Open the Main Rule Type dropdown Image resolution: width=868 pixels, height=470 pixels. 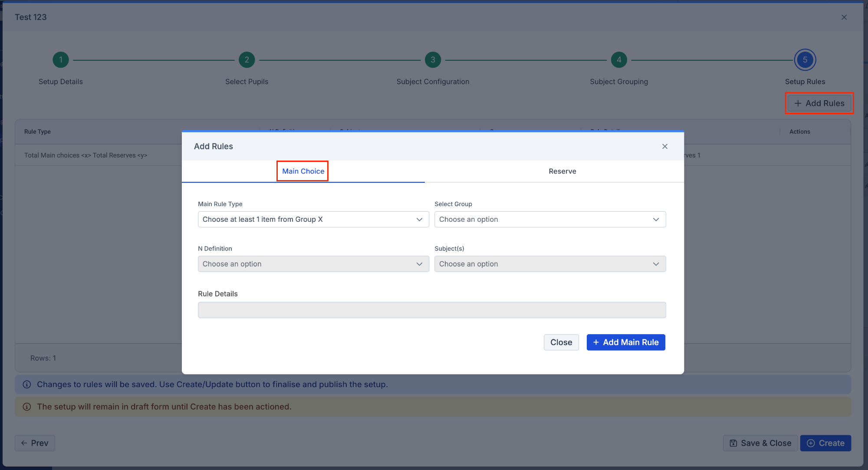click(313, 220)
